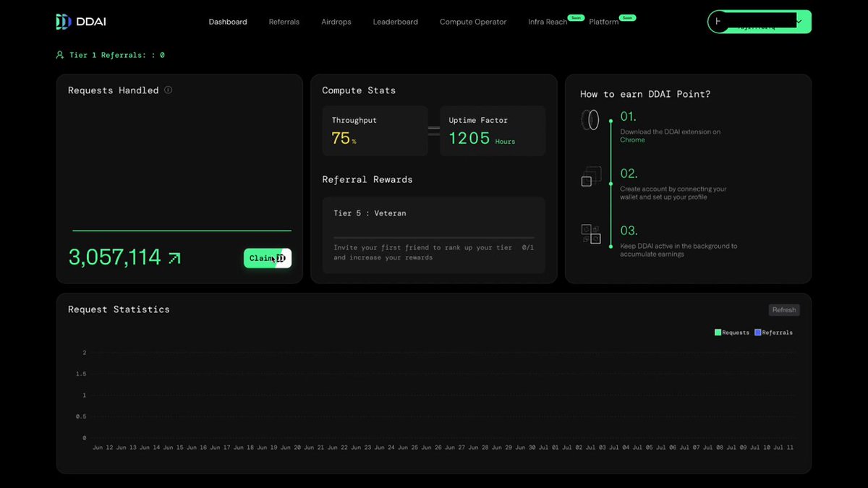
Task: Click step number 03.
Action: pyautogui.click(x=629, y=231)
